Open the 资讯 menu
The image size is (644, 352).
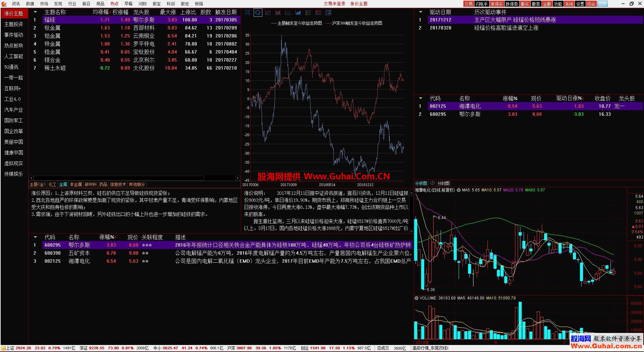point(16,4)
